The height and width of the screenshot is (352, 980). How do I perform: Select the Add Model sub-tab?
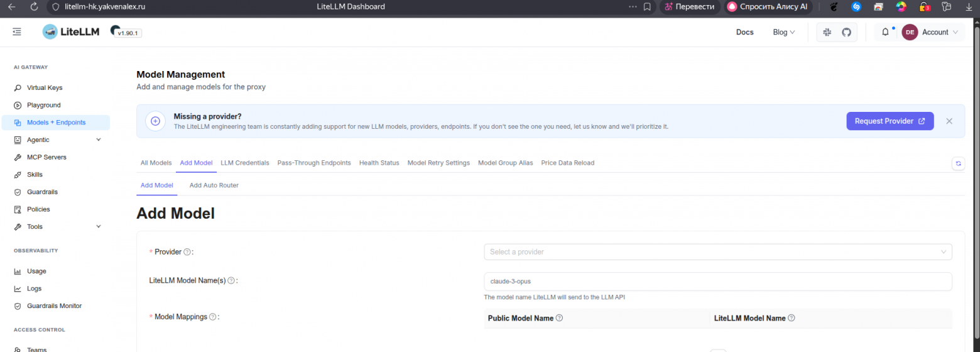click(x=157, y=185)
